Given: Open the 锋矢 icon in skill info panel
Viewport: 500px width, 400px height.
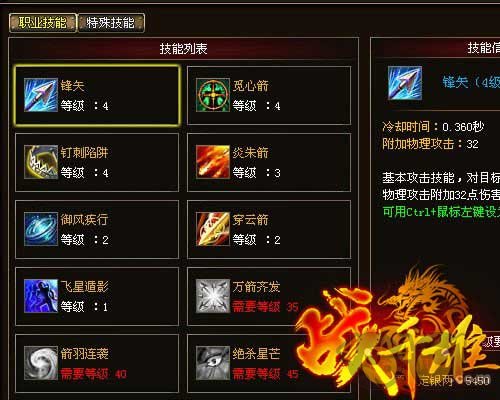Looking at the screenshot, I should tap(405, 83).
